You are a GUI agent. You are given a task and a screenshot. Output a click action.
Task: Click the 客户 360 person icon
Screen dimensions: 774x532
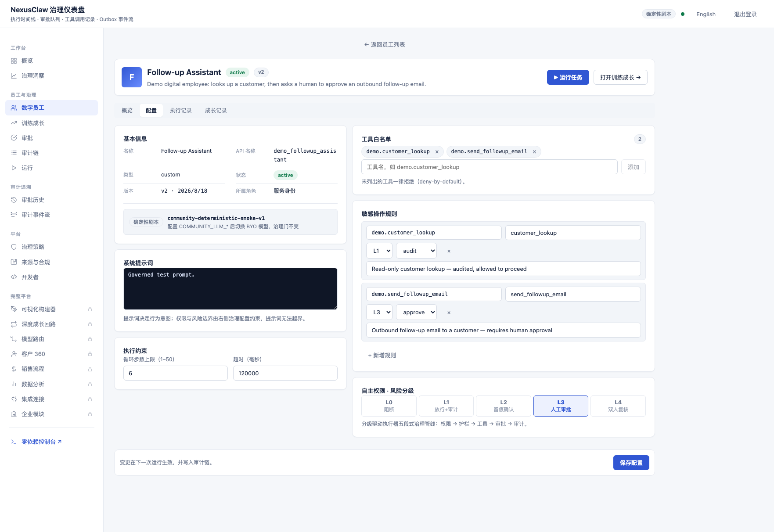click(x=14, y=354)
